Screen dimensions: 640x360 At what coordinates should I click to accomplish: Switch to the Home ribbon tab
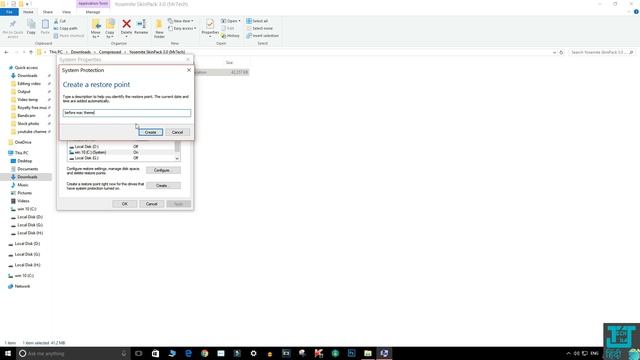click(x=28, y=12)
